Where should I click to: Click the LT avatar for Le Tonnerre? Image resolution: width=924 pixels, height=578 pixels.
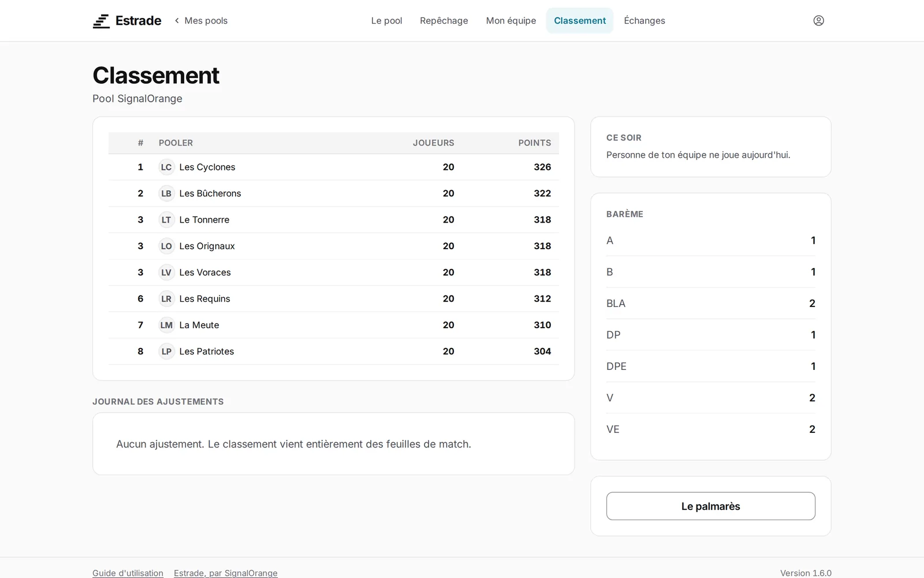166,220
